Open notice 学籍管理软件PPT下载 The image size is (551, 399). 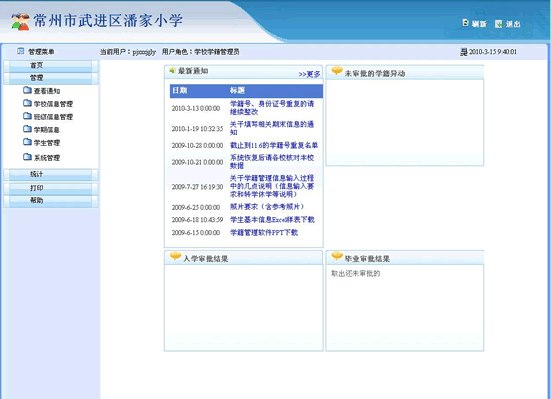(x=264, y=232)
